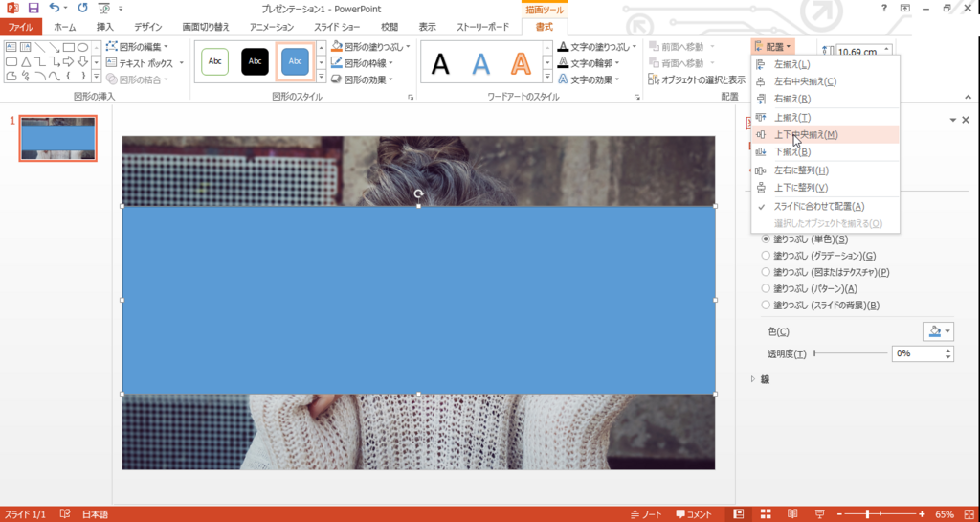The width and height of the screenshot is (980, 522).
Task: Choose the black filled Abc shape style
Action: coord(255,61)
